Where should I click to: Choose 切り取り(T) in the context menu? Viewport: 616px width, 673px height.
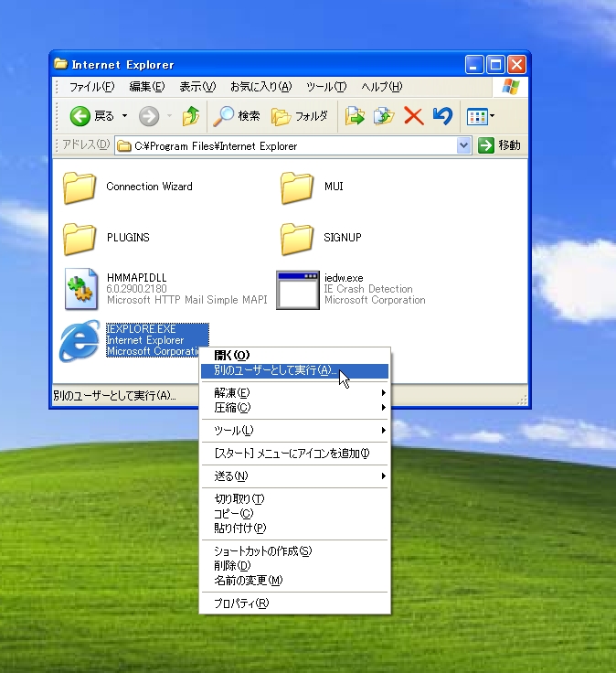coord(294,498)
